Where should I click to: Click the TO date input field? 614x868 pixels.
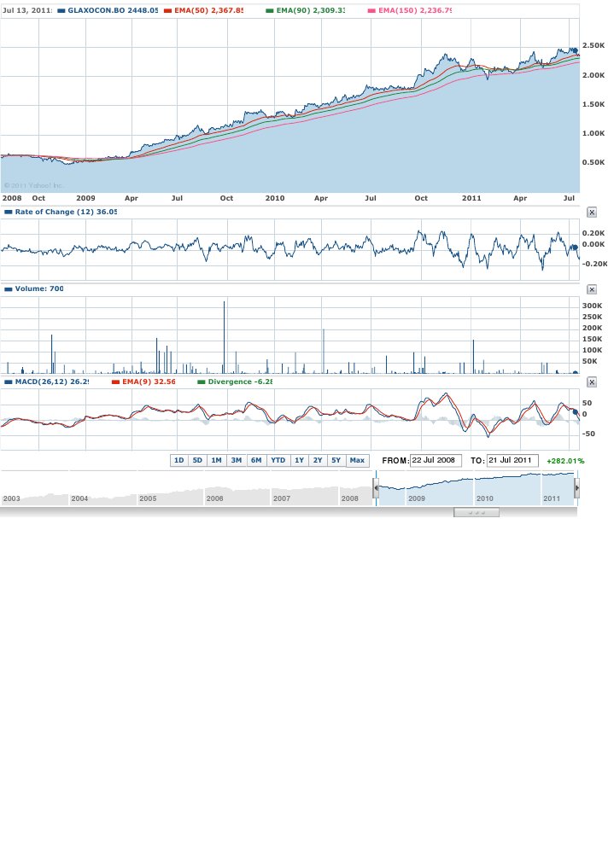pos(512,461)
